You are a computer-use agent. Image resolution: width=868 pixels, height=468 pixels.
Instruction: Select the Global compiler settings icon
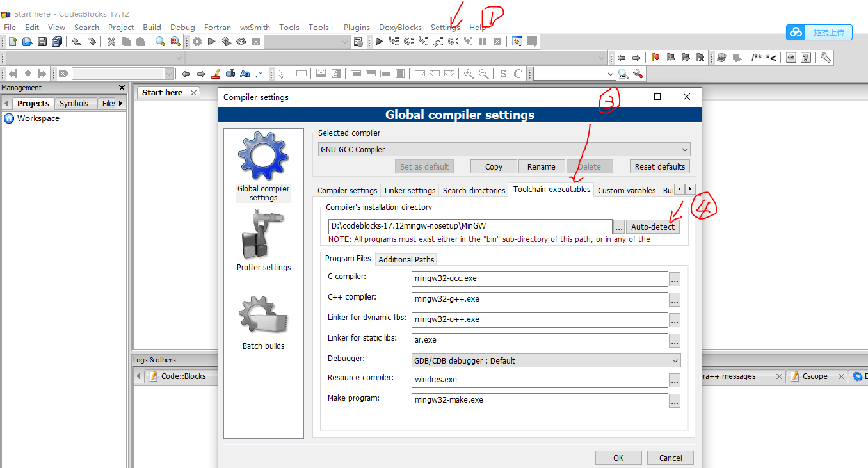(x=263, y=166)
